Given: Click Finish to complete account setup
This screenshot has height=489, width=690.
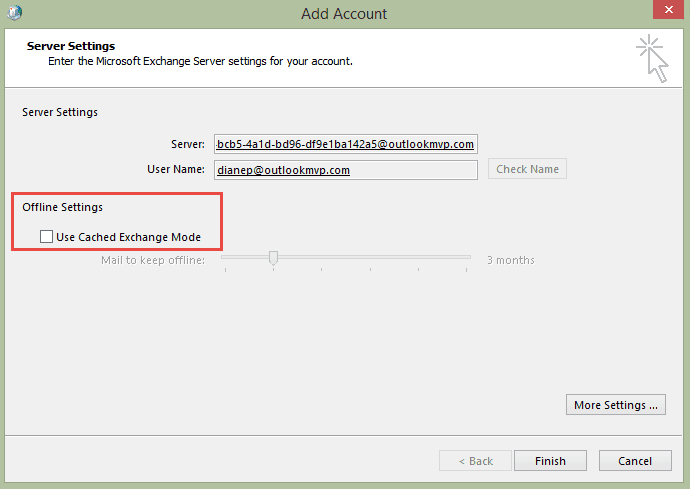Looking at the screenshot, I should pos(550,460).
